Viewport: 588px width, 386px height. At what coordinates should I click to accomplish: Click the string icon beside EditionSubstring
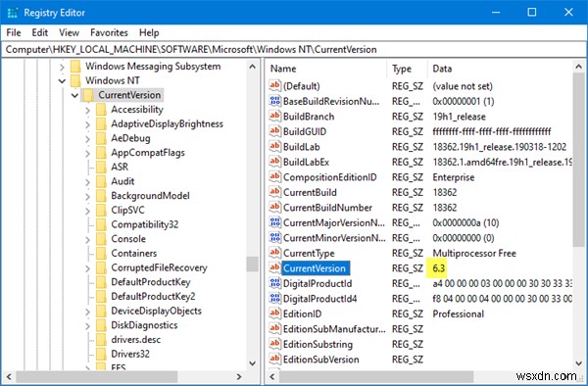click(x=274, y=344)
